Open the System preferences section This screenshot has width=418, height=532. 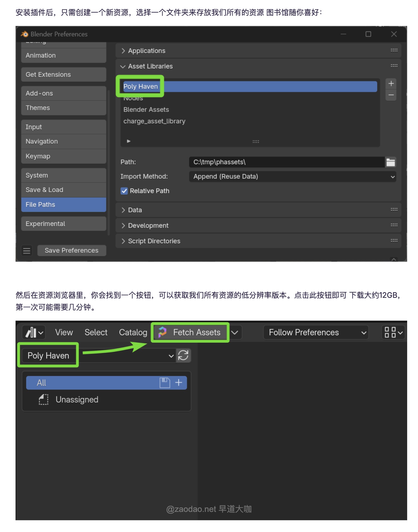[x=64, y=175]
